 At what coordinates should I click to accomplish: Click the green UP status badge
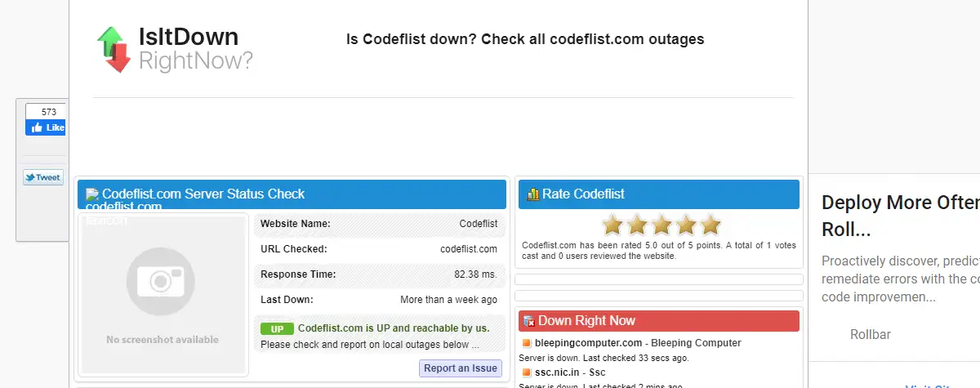pos(277,328)
